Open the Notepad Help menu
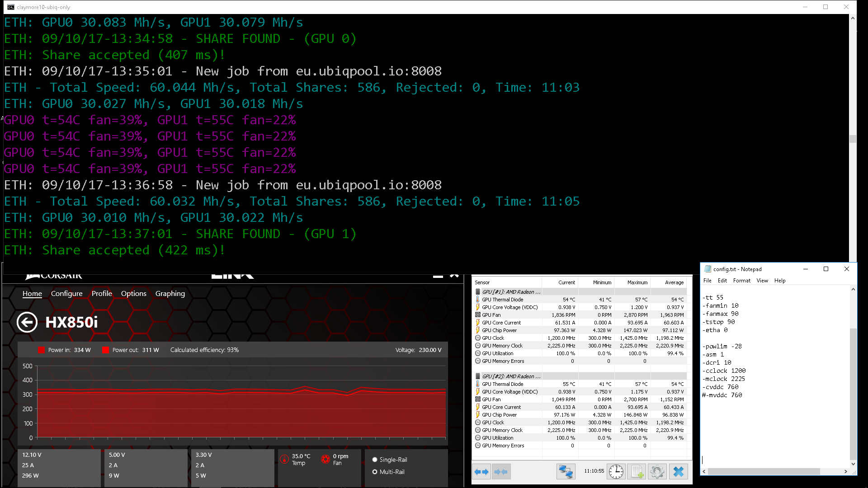The width and height of the screenshot is (868, 488). click(x=780, y=281)
